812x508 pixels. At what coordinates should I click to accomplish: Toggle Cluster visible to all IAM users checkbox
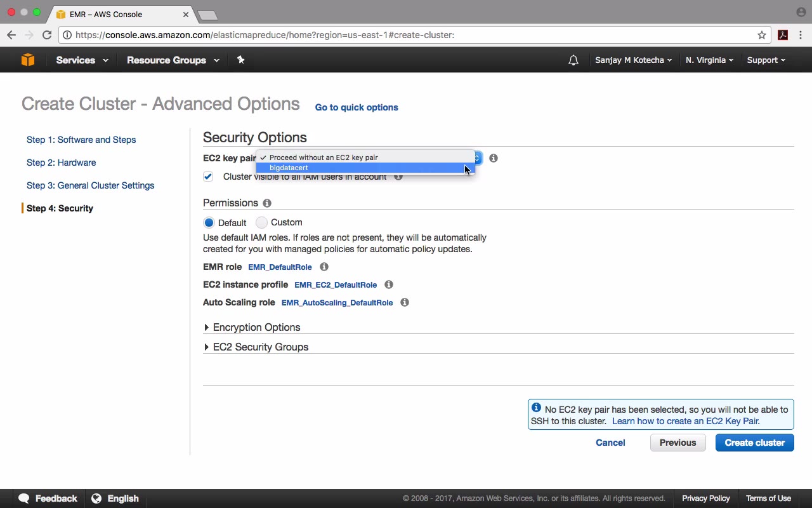[208, 177]
